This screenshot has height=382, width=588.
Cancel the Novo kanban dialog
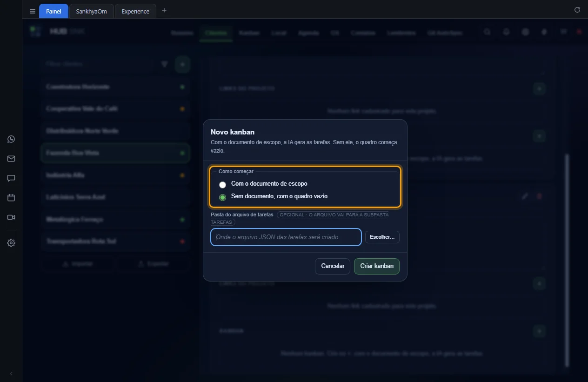click(x=333, y=266)
